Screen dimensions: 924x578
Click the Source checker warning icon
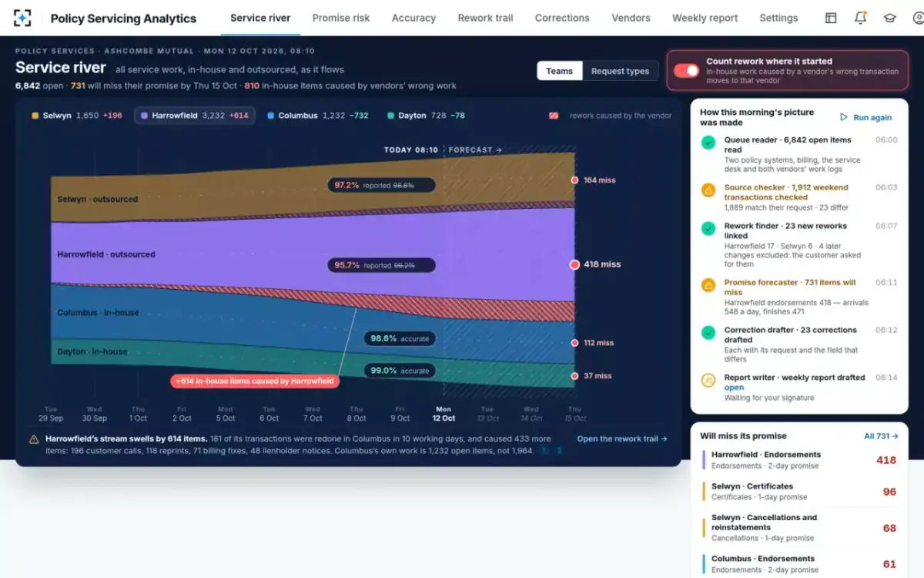click(708, 190)
